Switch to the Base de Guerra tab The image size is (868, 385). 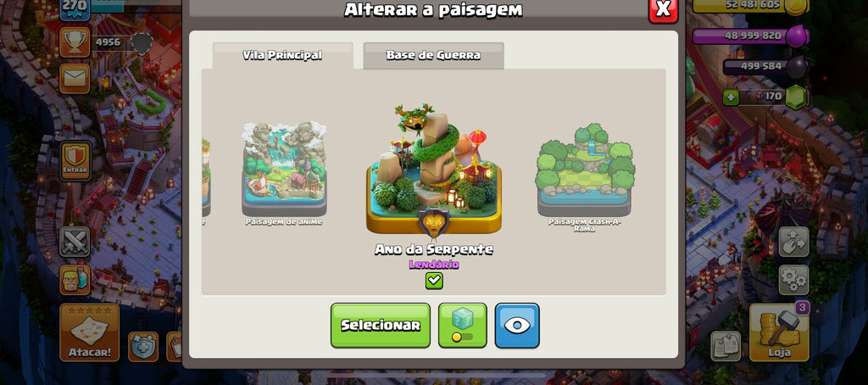[433, 55]
